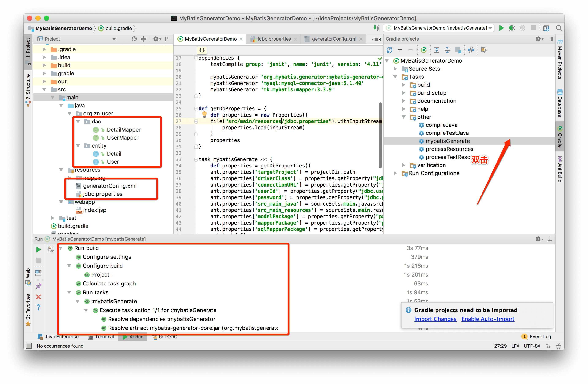Open Run panel gear settings
This screenshot has height=384, width=588.
[x=539, y=239]
